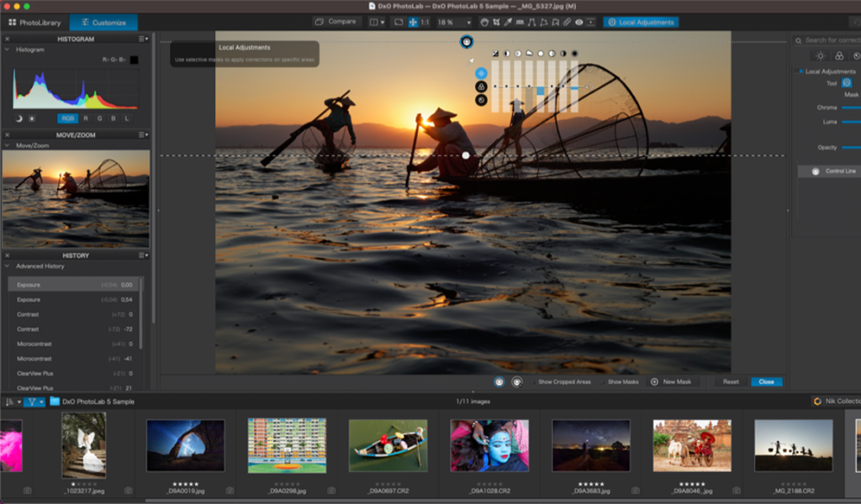
Task: Show the B histogram channel
Action: (x=114, y=118)
